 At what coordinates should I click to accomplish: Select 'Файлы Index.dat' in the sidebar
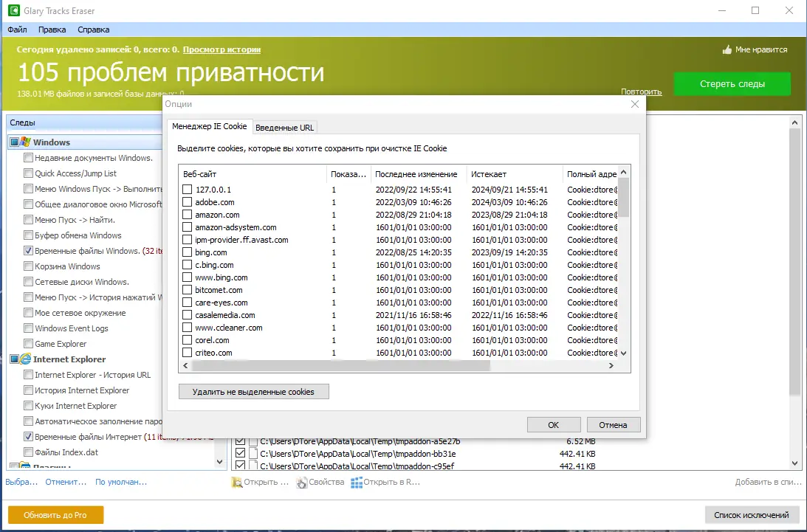[28, 452]
